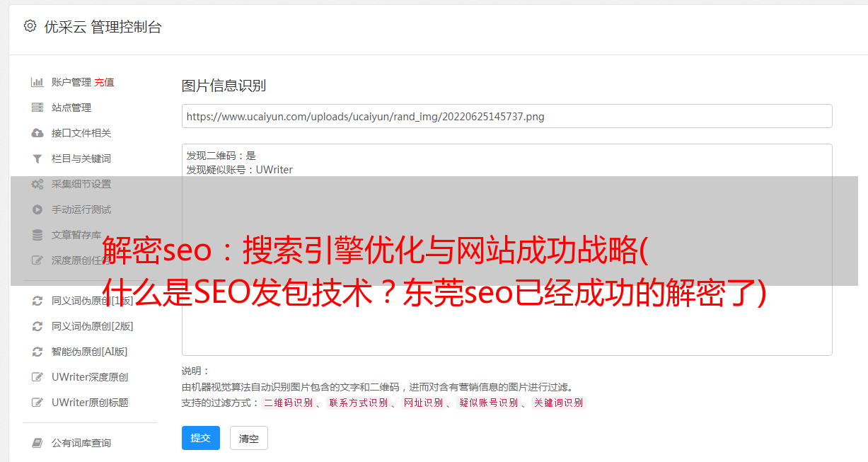This screenshot has height=462, width=868.
Task: Open UWriter原创标题 page
Action: (90, 403)
